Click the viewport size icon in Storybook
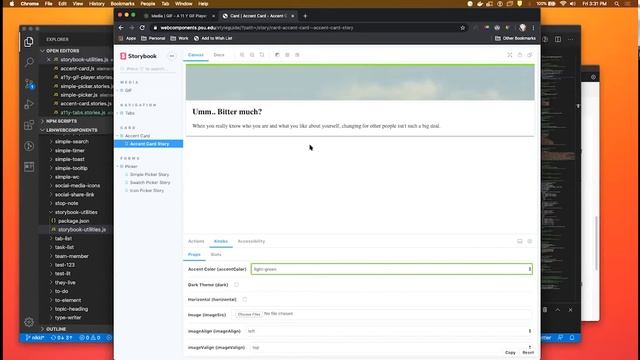Image resolution: width=640 pixels, height=360 pixels. pos(297,55)
